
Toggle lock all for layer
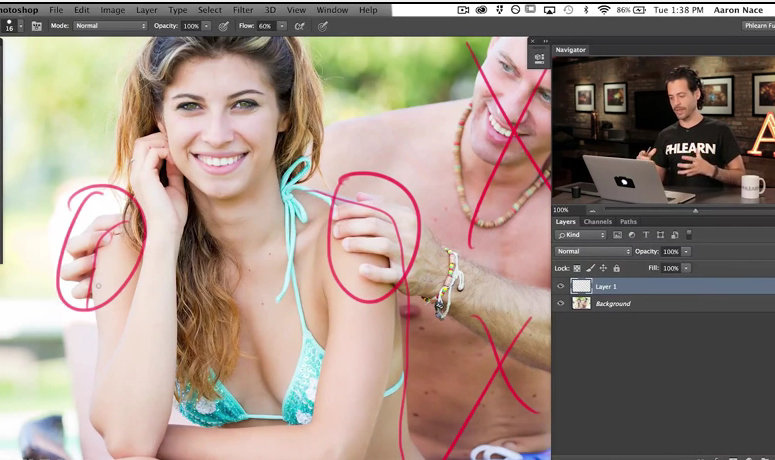616,268
